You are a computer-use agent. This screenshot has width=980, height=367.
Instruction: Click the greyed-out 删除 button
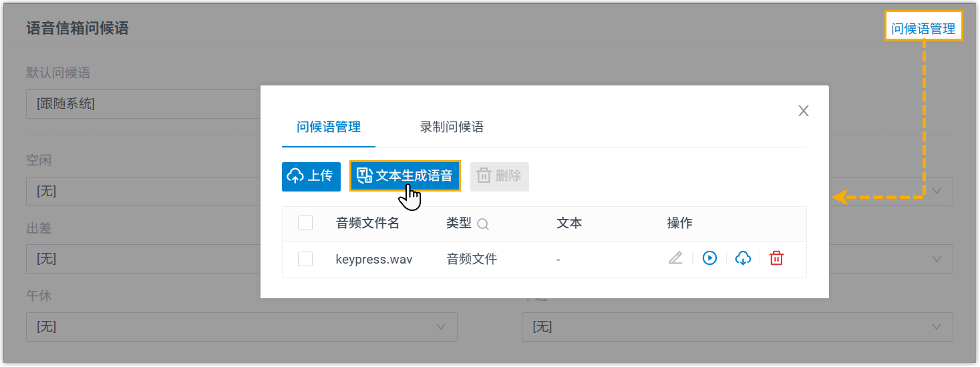[499, 176]
